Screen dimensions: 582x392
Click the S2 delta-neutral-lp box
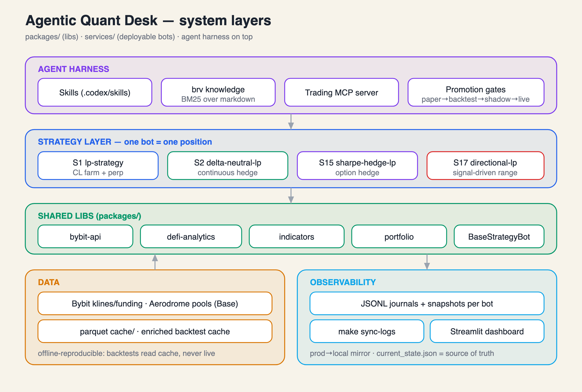(228, 165)
